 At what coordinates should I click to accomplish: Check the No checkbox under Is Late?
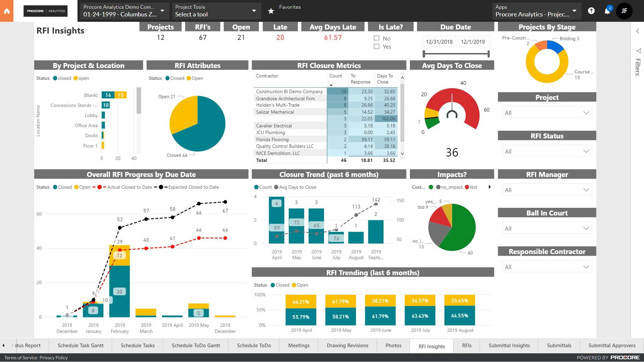point(376,38)
